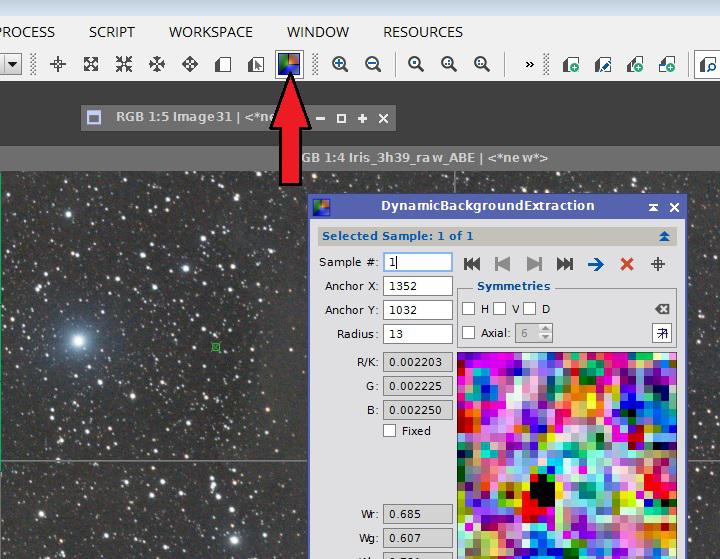This screenshot has width=720, height=559.
Task: Click the new image with plus icon
Action: pos(571,64)
